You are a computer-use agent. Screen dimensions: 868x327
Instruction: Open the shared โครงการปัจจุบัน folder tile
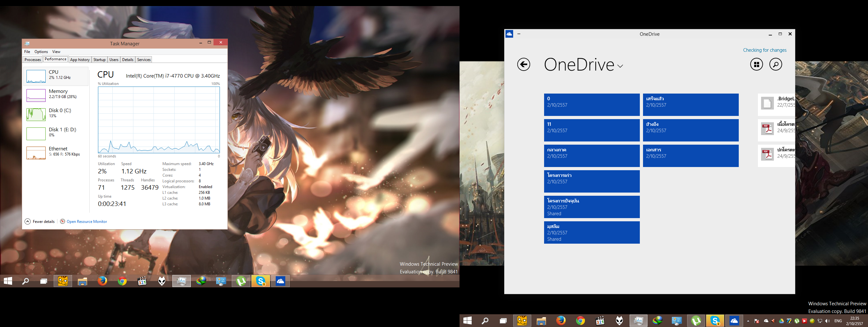click(592, 207)
